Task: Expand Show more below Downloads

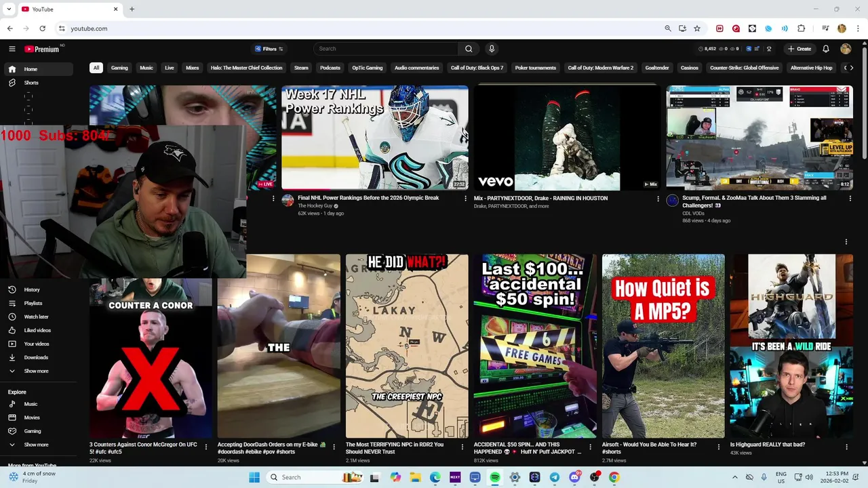Action: pos(39,371)
